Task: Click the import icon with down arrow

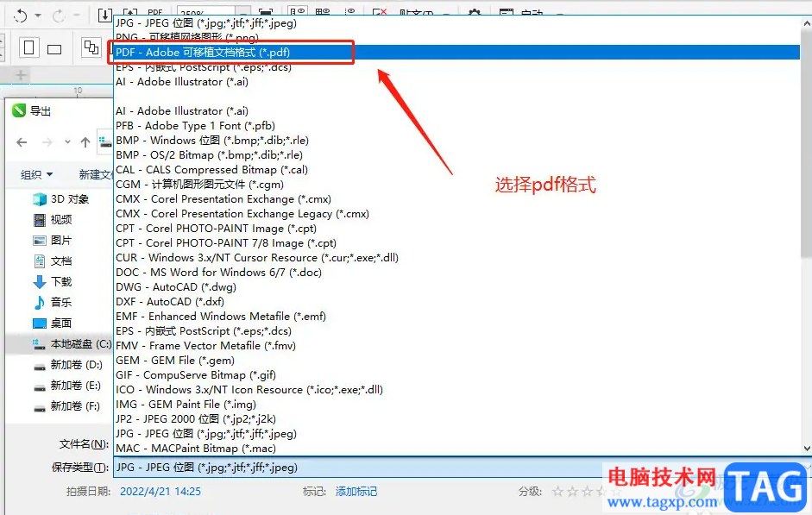Action: click(x=105, y=15)
